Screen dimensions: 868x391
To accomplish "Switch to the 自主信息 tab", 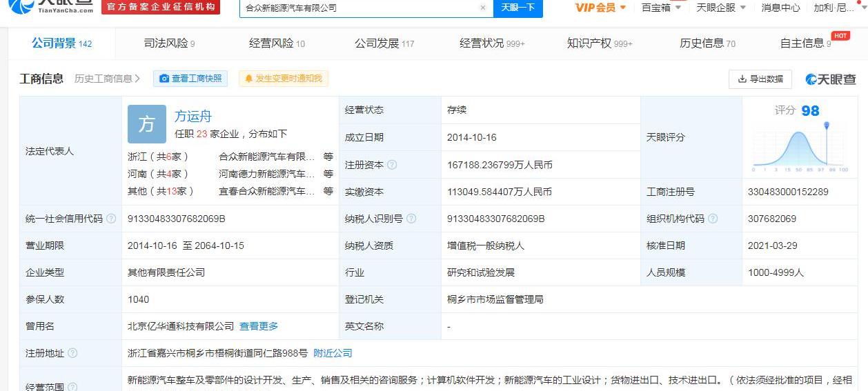I will click(x=805, y=43).
